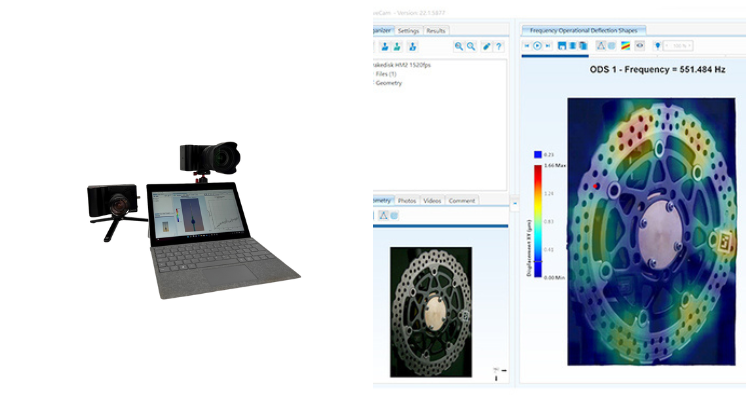Skip to last ODS frame
Image resolution: width=746 pixels, height=420 pixels.
(x=548, y=46)
